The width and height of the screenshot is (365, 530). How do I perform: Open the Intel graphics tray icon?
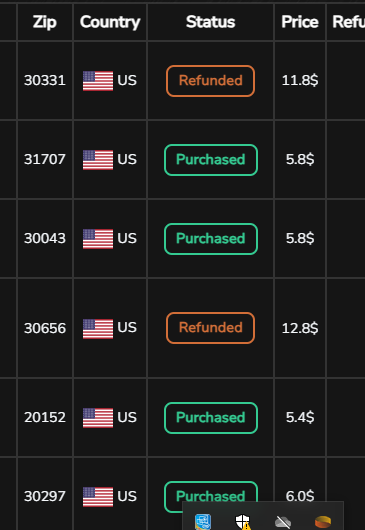point(203,522)
